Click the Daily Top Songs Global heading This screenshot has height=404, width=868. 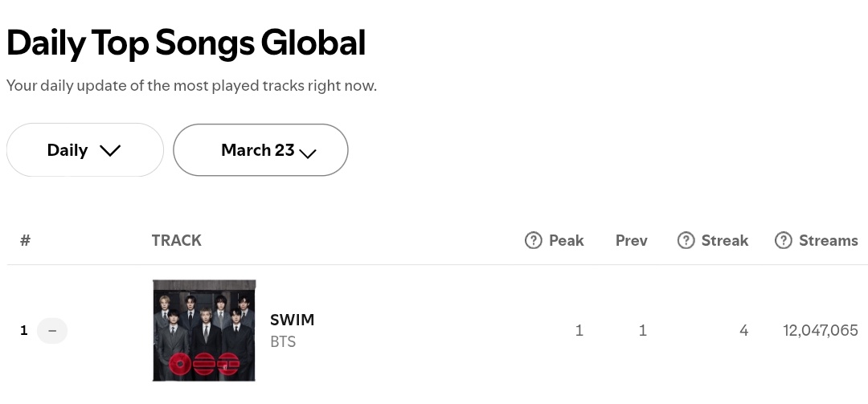186,43
